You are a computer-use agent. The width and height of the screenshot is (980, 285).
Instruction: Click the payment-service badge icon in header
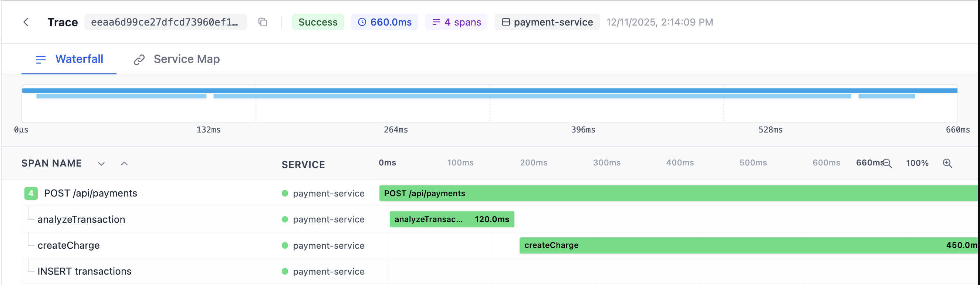click(x=506, y=22)
